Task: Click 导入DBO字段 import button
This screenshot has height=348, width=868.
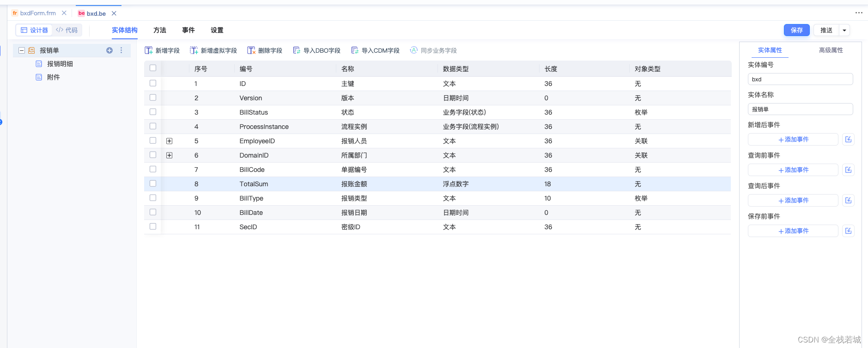Action: coord(316,50)
